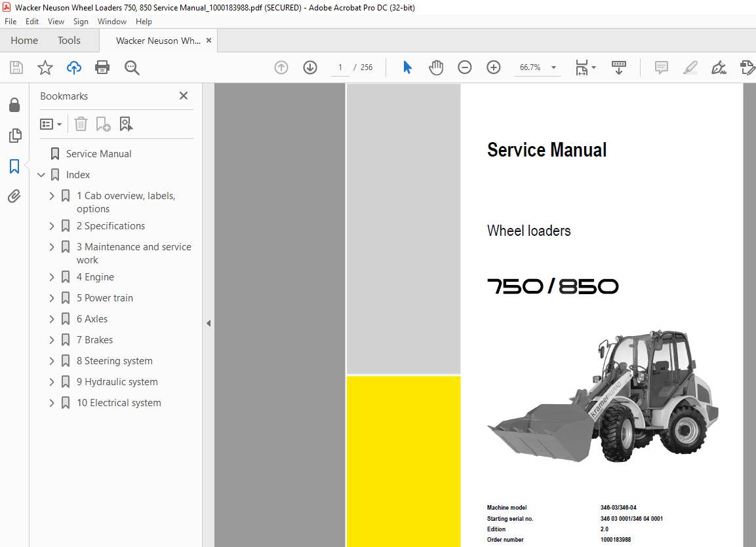The image size is (756, 547).
Task: Select the Highlight text pen tool
Action: 690,67
